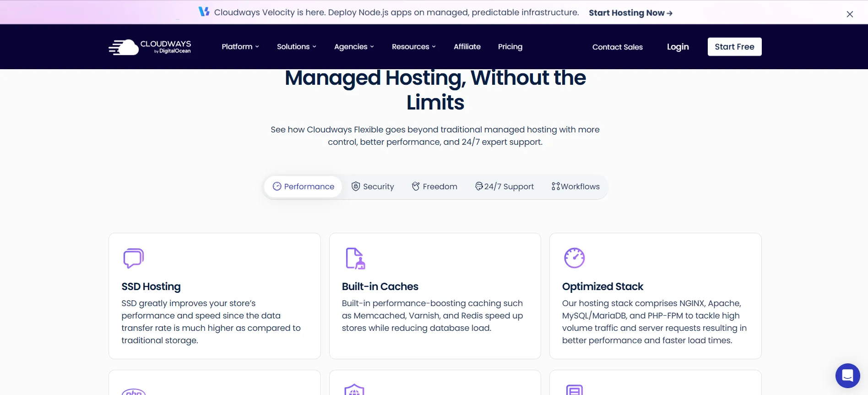This screenshot has height=395, width=868.
Task: Click the Velocity logo icon in the banner
Action: coord(204,11)
